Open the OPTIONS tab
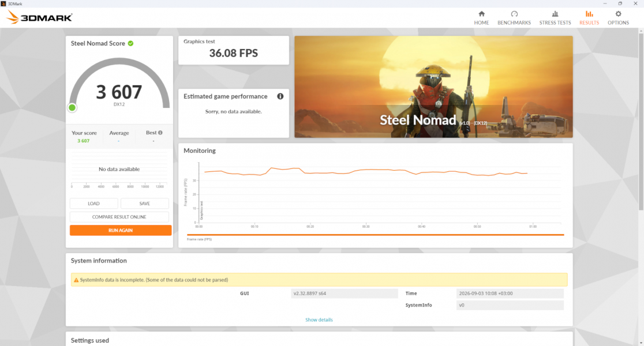The height and width of the screenshot is (346, 644). click(x=618, y=18)
